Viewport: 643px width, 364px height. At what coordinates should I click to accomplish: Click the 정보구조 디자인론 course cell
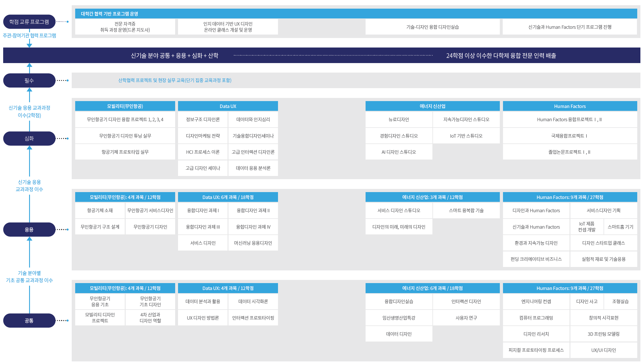pyautogui.click(x=203, y=120)
